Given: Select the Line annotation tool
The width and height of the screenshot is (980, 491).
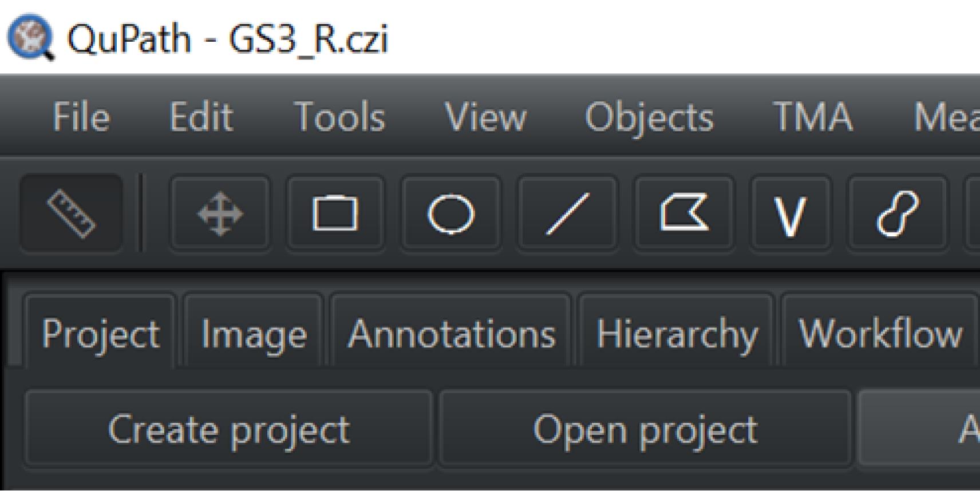Looking at the screenshot, I should point(567,213).
